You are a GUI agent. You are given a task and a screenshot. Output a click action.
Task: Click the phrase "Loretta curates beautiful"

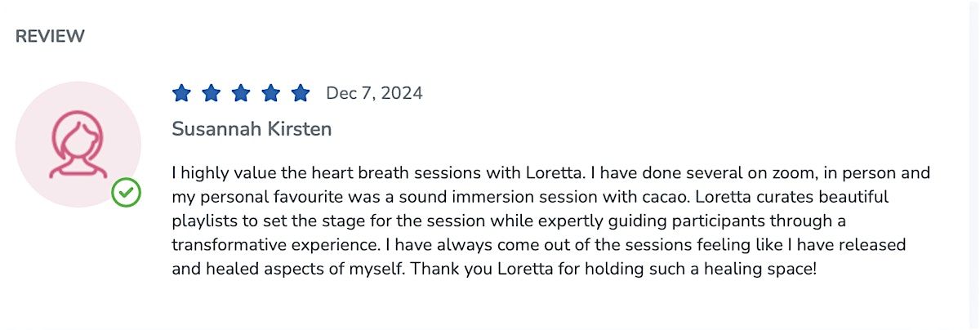(x=794, y=198)
